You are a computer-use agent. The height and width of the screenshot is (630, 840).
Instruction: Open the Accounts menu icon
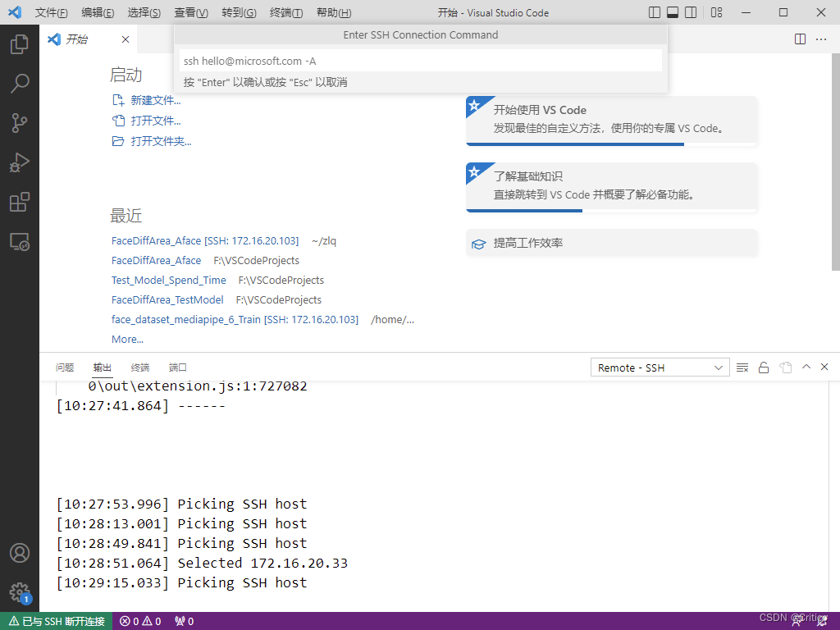(20, 553)
